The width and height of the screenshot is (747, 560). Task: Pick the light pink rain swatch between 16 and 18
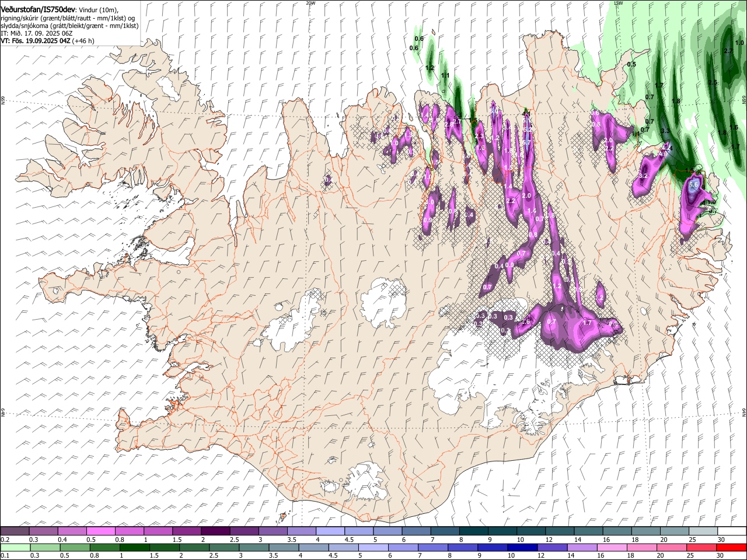(x=613, y=547)
